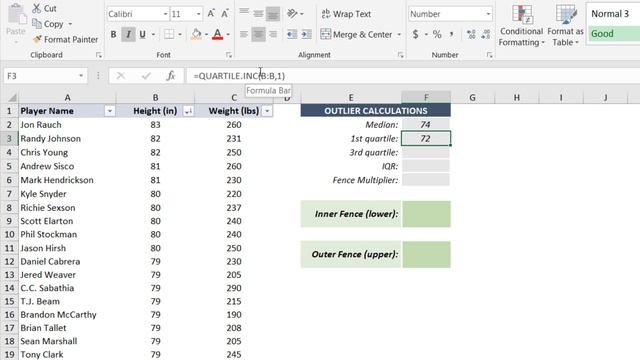The height and width of the screenshot is (360, 640).
Task: Activate the Format Painter brush
Action: tap(37, 39)
